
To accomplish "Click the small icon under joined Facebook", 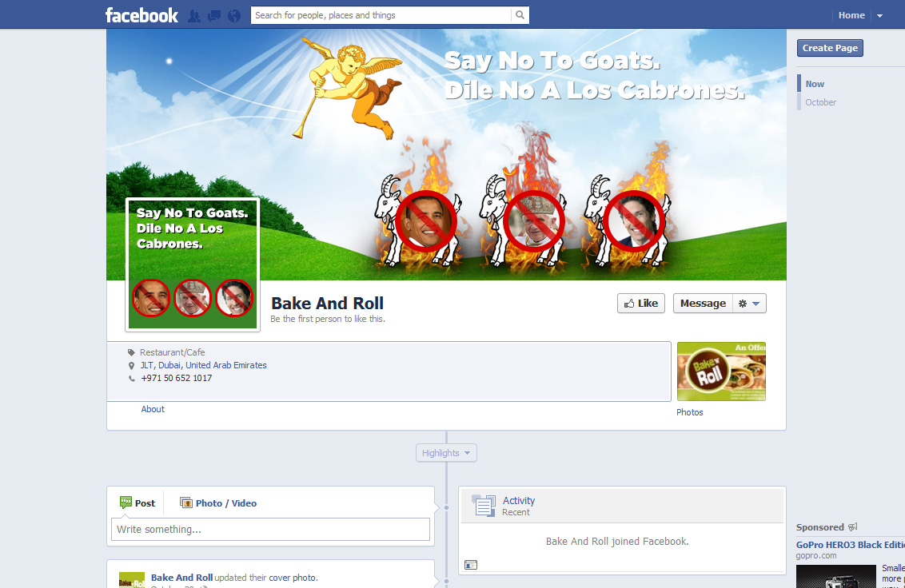I will (471, 565).
